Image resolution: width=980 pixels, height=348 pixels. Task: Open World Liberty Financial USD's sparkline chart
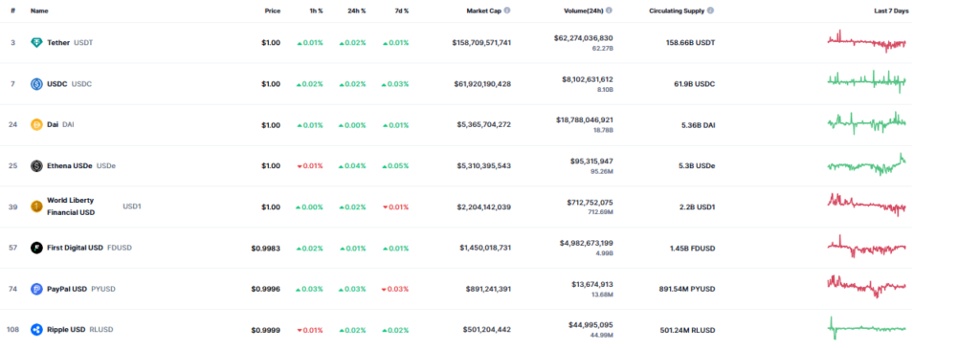[866, 205]
